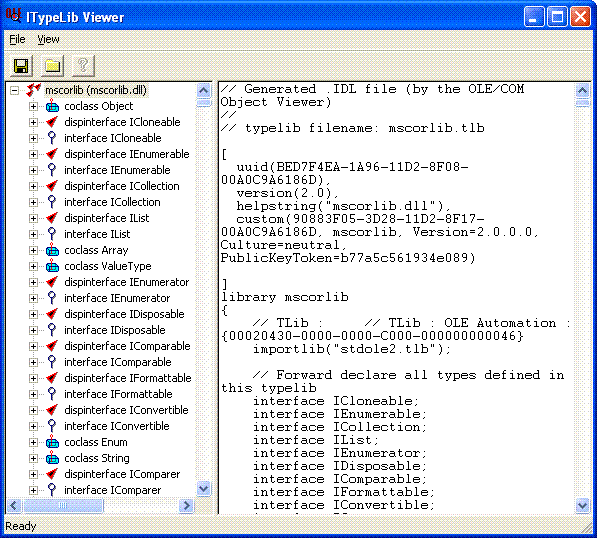Select the dispinterface IList label

pyautogui.click(x=107, y=218)
